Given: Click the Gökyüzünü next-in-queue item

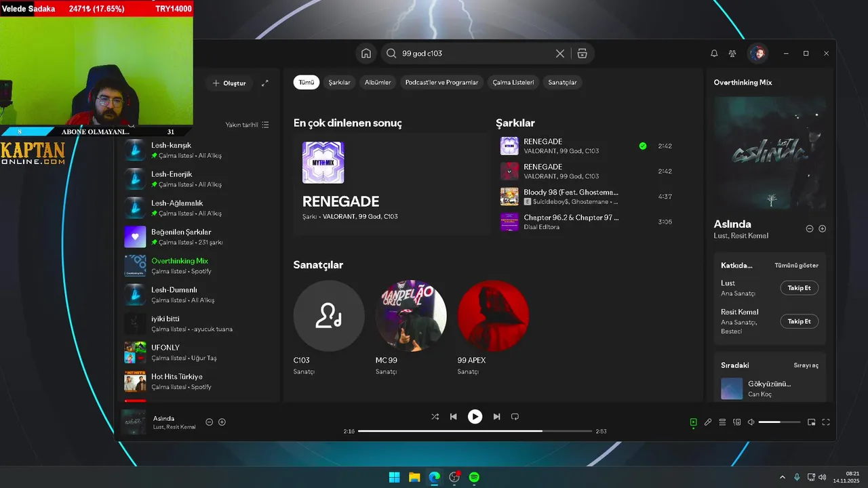Looking at the screenshot, I should 770,389.
